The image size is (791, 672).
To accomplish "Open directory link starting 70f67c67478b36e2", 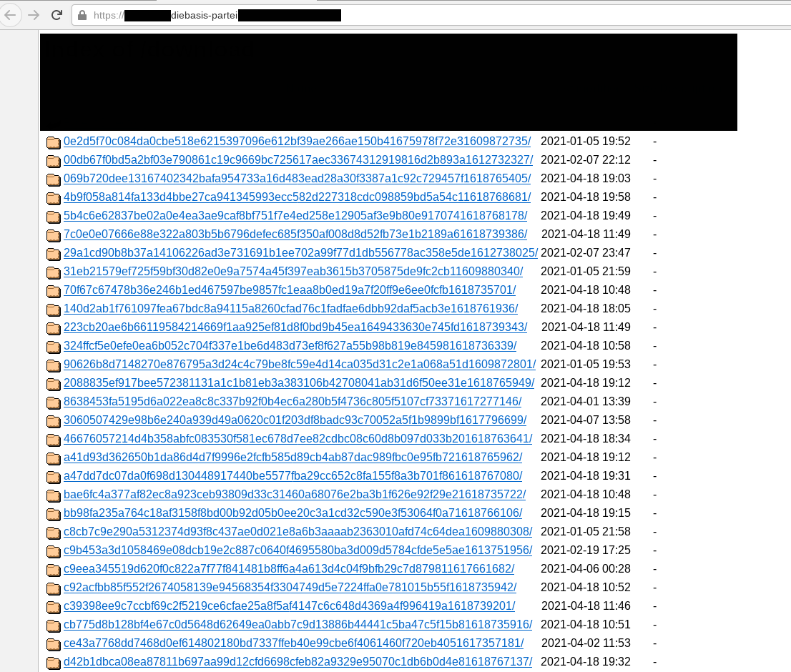I will (290, 290).
